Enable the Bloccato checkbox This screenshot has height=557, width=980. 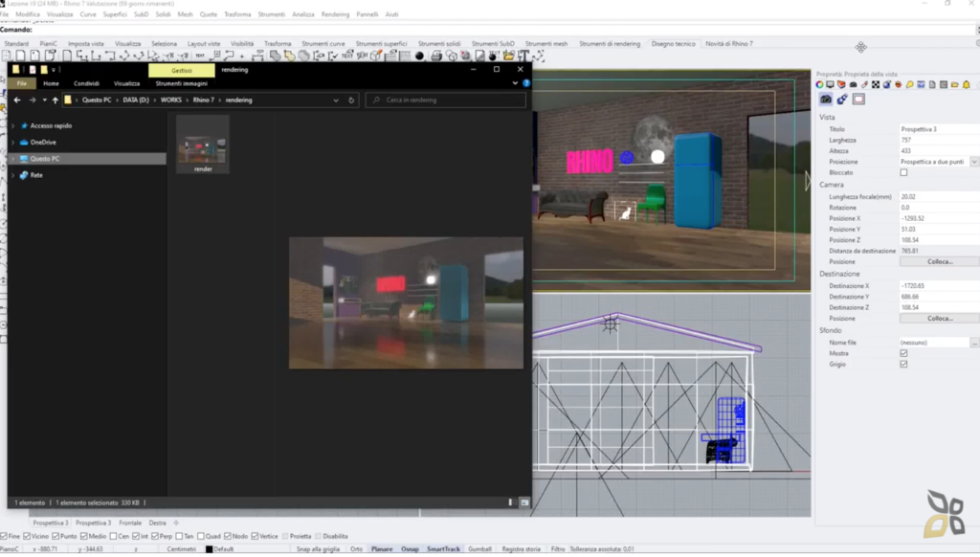[903, 172]
